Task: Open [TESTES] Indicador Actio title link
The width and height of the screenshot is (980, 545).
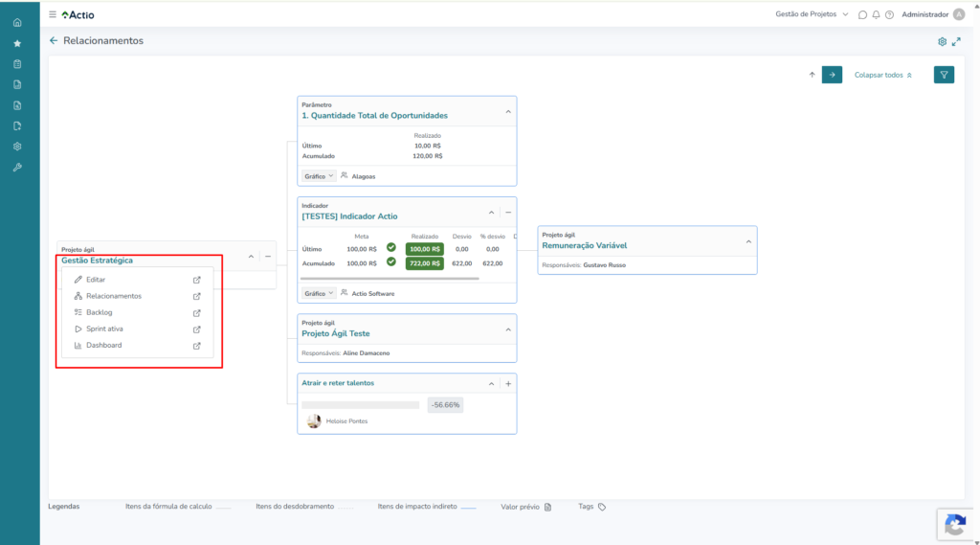Action: pos(349,216)
